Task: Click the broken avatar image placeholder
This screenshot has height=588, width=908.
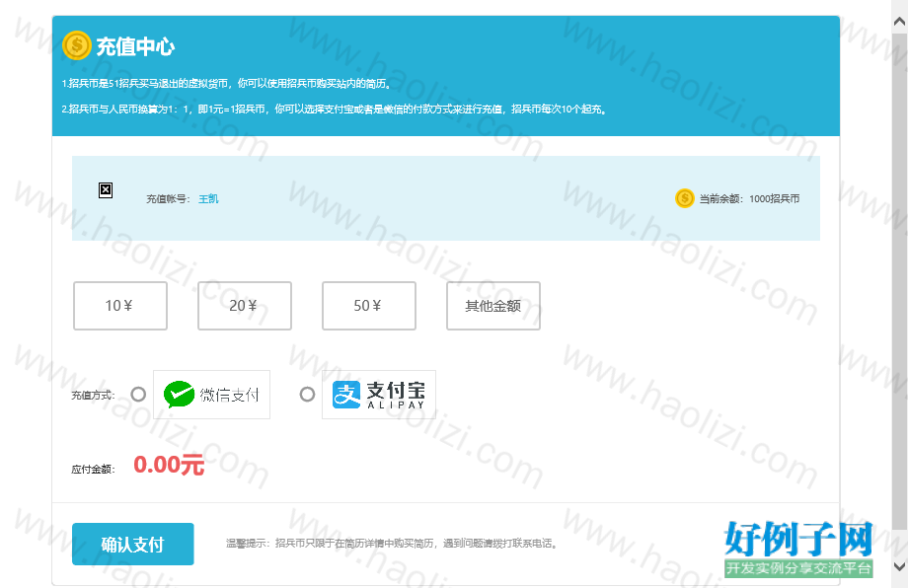Action: [106, 189]
